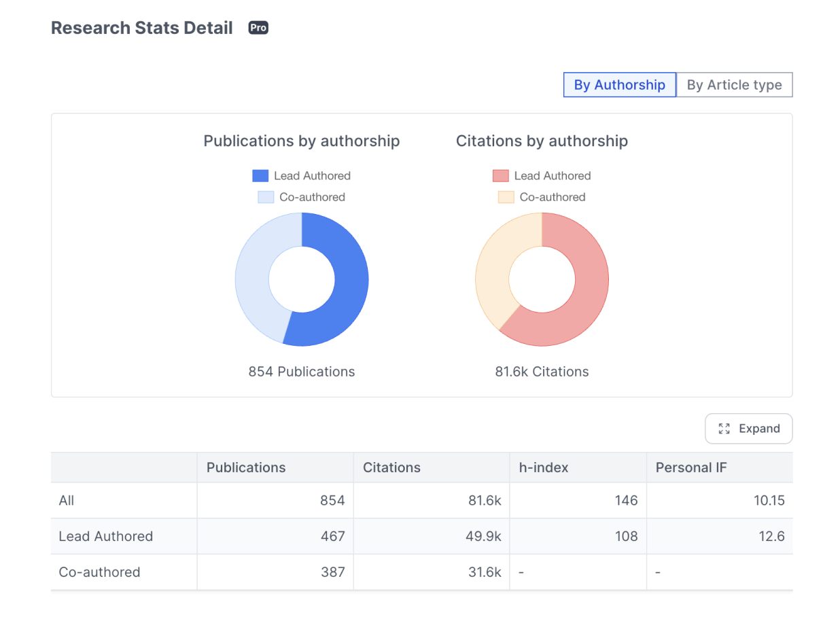Click the blue Lead Authored legend swatch
This screenshot has width=840, height=617.
[259, 175]
